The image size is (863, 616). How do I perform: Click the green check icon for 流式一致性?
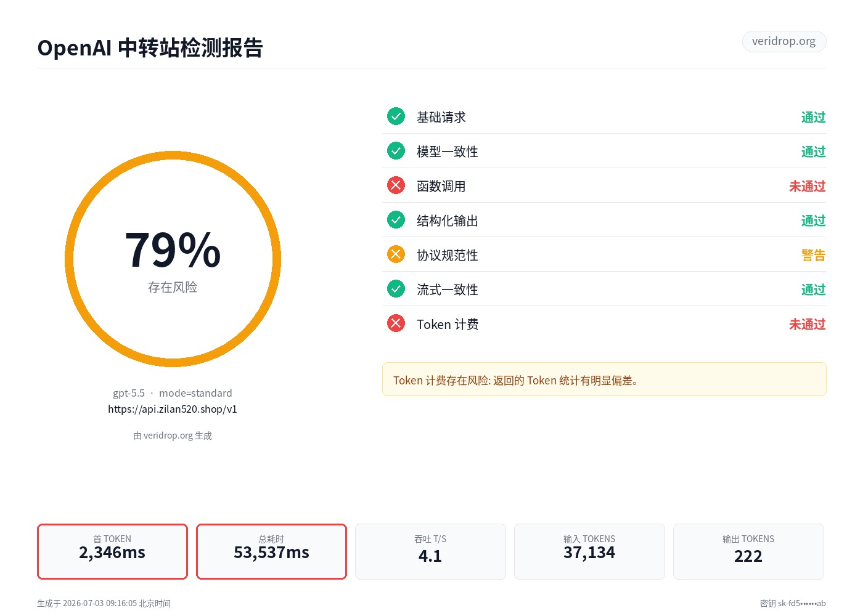pyautogui.click(x=396, y=289)
